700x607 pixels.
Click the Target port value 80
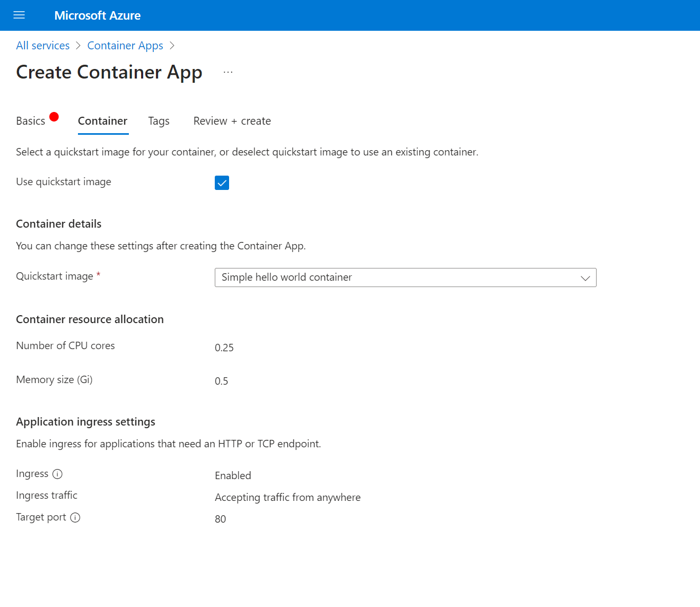221,519
